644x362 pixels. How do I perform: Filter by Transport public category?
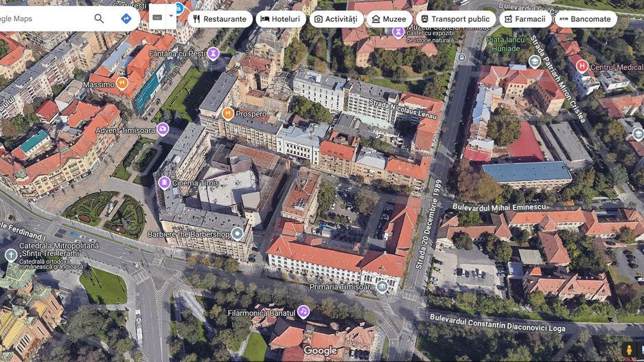pyautogui.click(x=455, y=19)
